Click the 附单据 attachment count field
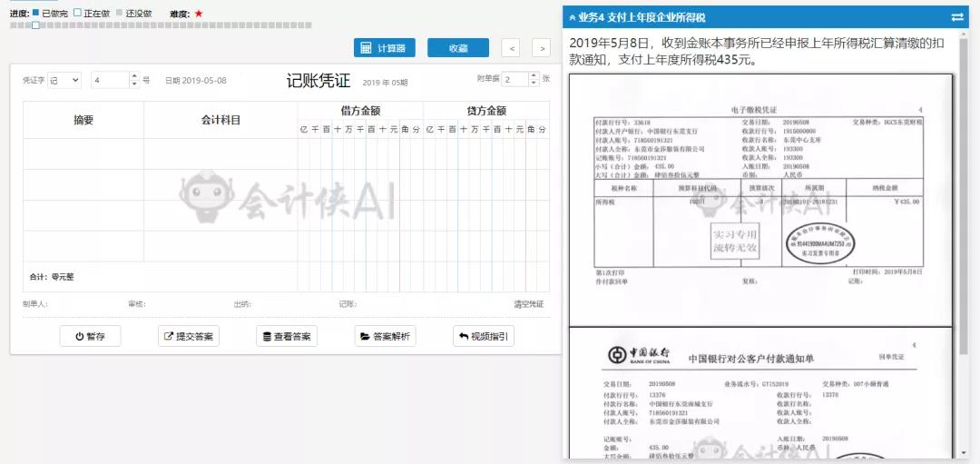 pos(515,79)
